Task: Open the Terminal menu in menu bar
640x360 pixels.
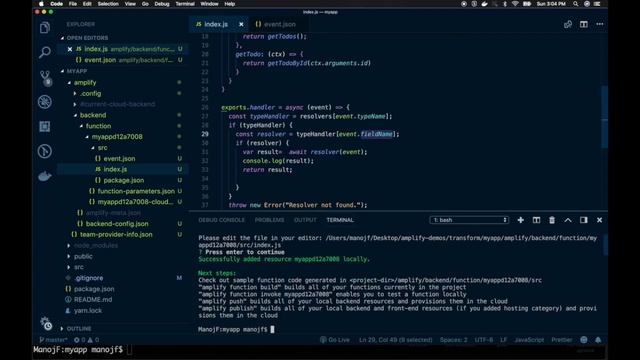Action: [x=185, y=4]
